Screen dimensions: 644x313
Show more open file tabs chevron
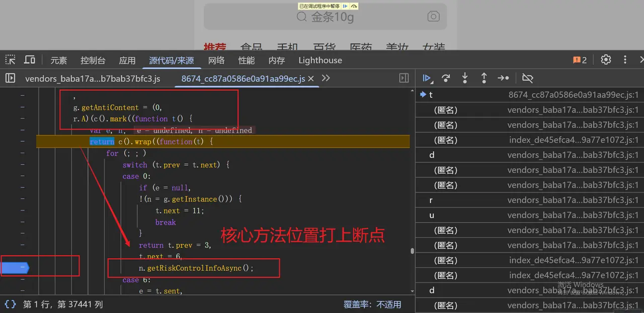(326, 78)
